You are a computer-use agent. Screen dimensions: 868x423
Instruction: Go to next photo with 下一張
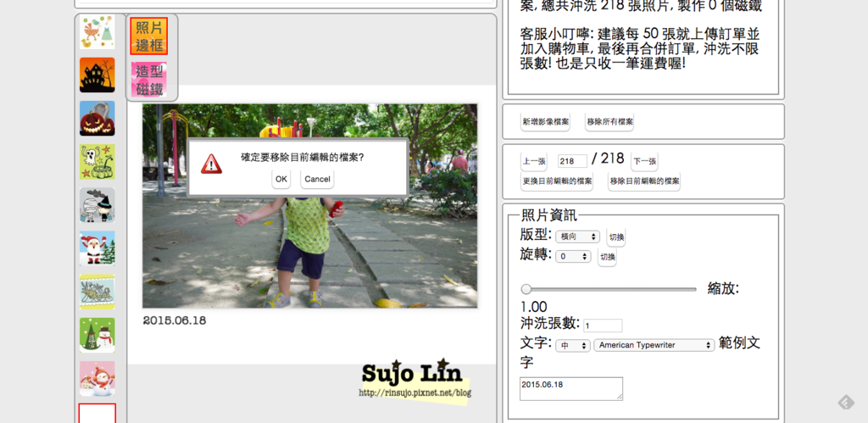click(644, 162)
